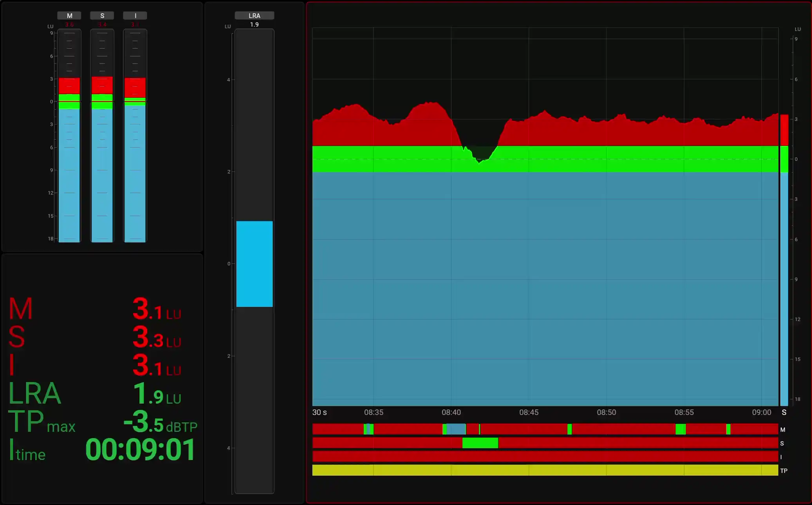Click the 30 s history length label
Image resolution: width=812 pixels, height=505 pixels.
pyautogui.click(x=319, y=412)
